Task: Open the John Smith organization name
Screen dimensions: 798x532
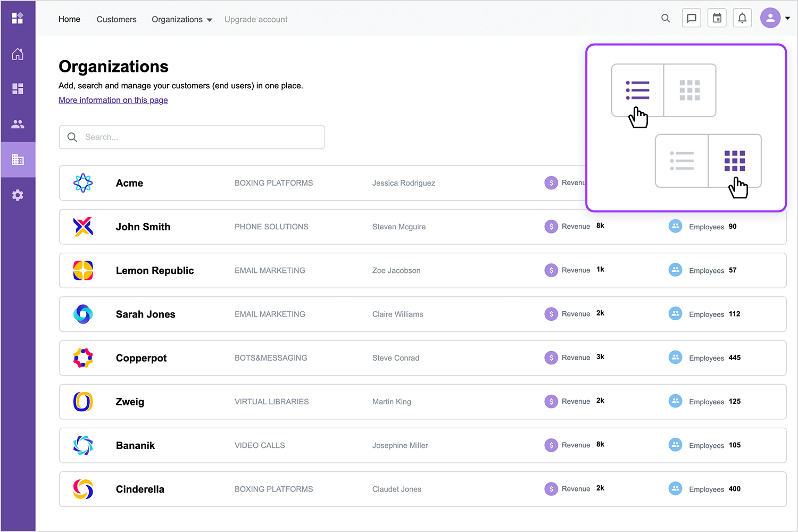Action: pos(143,227)
